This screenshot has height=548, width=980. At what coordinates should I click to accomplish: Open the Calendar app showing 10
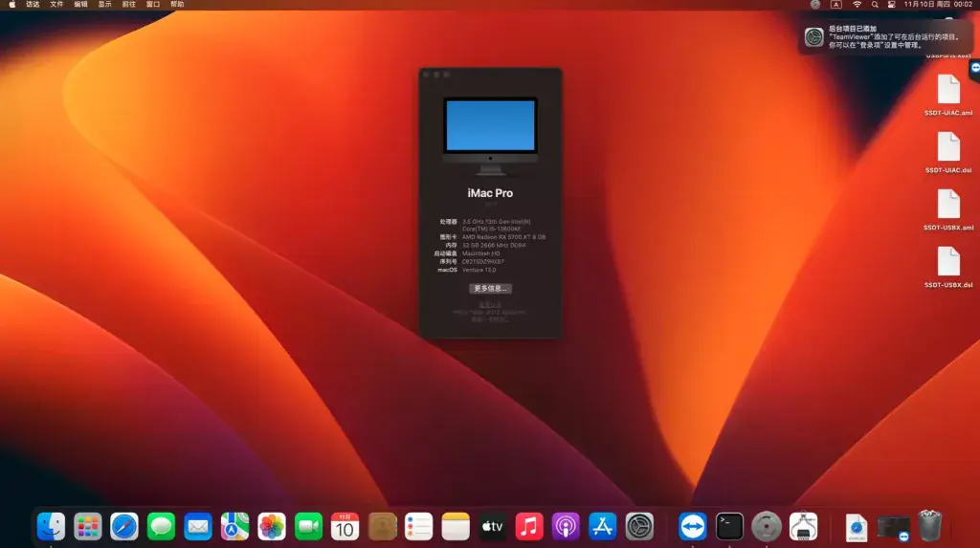click(345, 527)
